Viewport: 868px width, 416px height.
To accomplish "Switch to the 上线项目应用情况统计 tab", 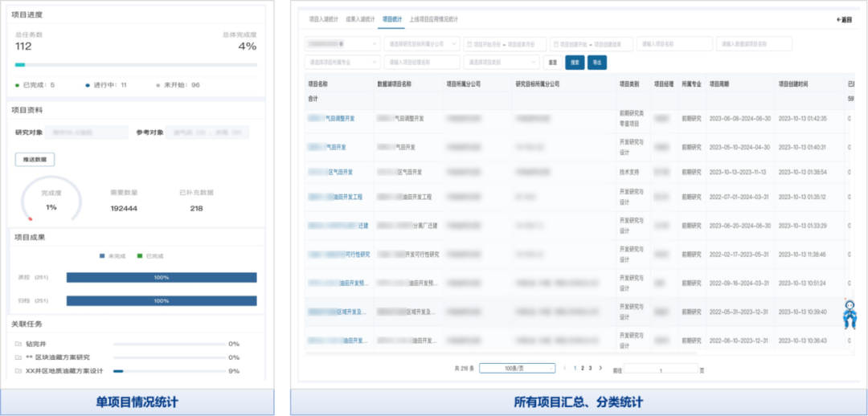I will click(433, 18).
